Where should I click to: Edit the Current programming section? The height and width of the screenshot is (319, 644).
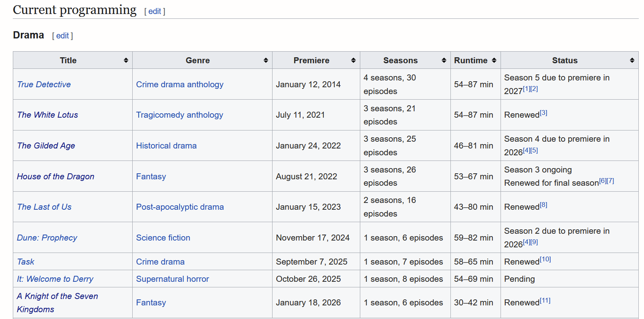tap(155, 11)
